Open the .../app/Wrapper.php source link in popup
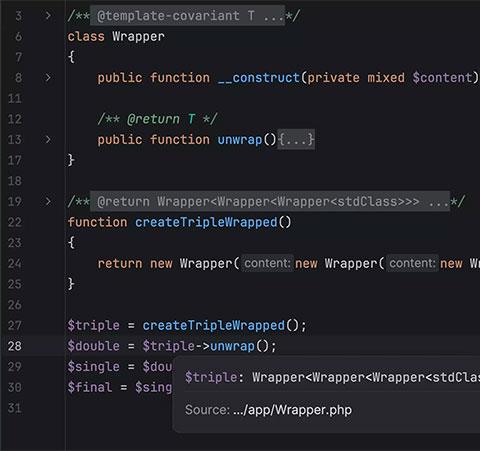The width and height of the screenshot is (480, 451). click(292, 410)
